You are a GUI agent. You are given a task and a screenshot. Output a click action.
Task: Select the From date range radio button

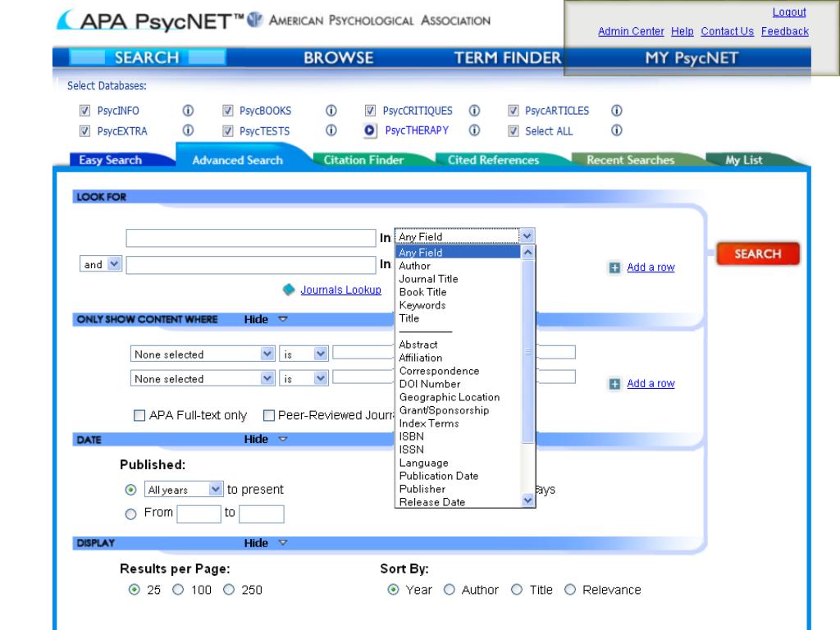130,514
